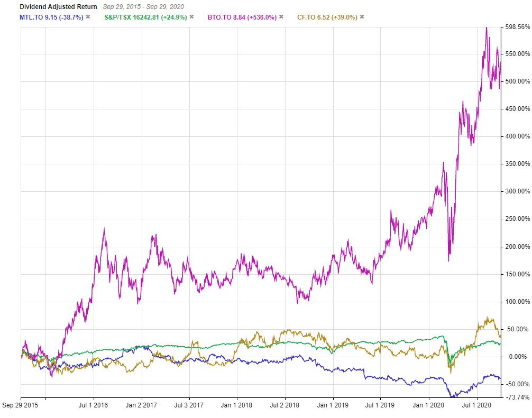Click the 300.00% y-axis label
The height and width of the screenshot is (418, 532).
(516, 191)
